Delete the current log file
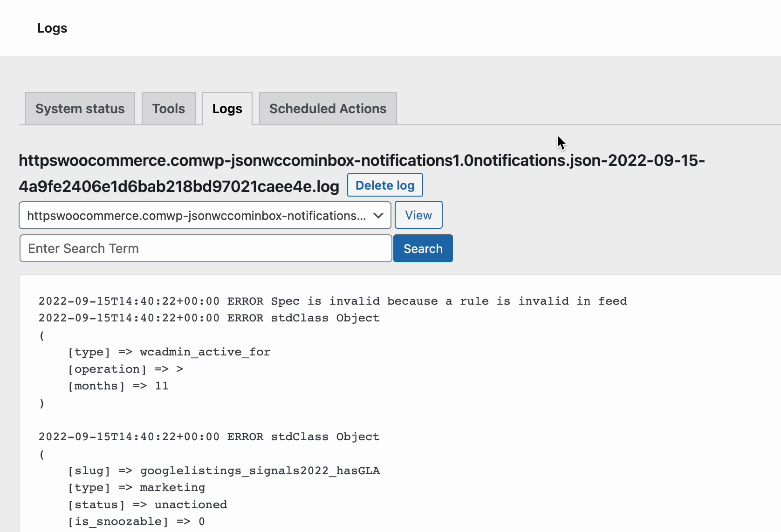 click(384, 185)
